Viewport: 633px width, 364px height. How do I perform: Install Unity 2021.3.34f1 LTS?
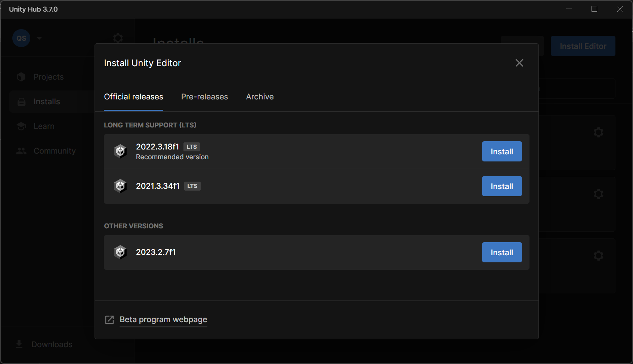tap(502, 186)
